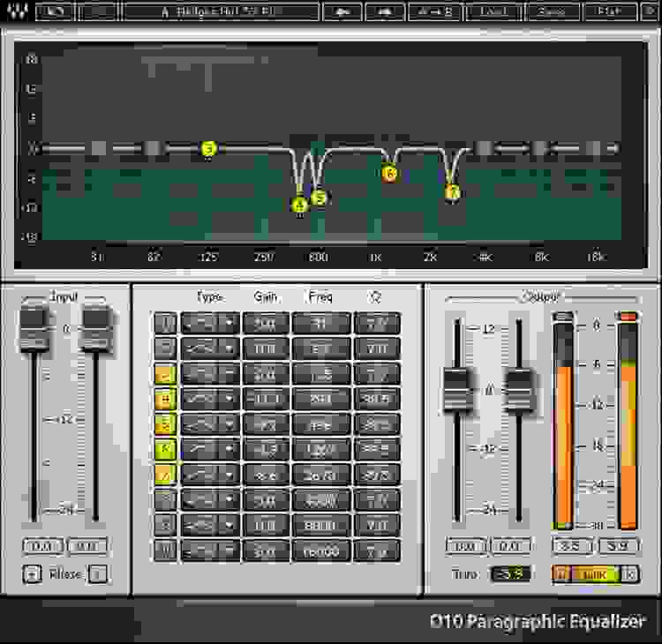Select inactive band 1 marker on graph

[x=98, y=148]
